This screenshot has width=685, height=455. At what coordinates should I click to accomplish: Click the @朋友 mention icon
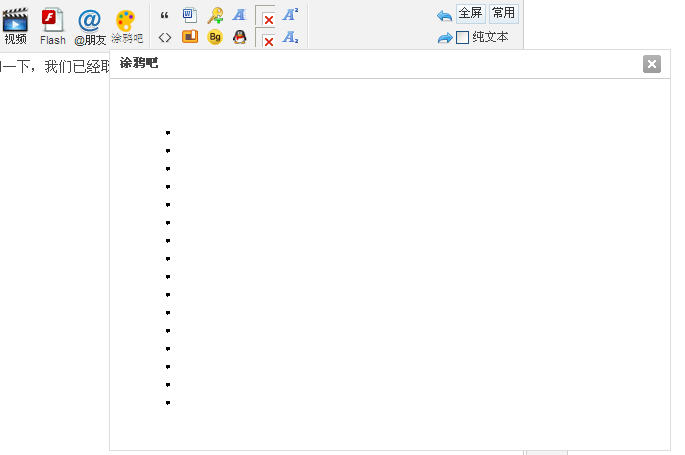tap(90, 25)
